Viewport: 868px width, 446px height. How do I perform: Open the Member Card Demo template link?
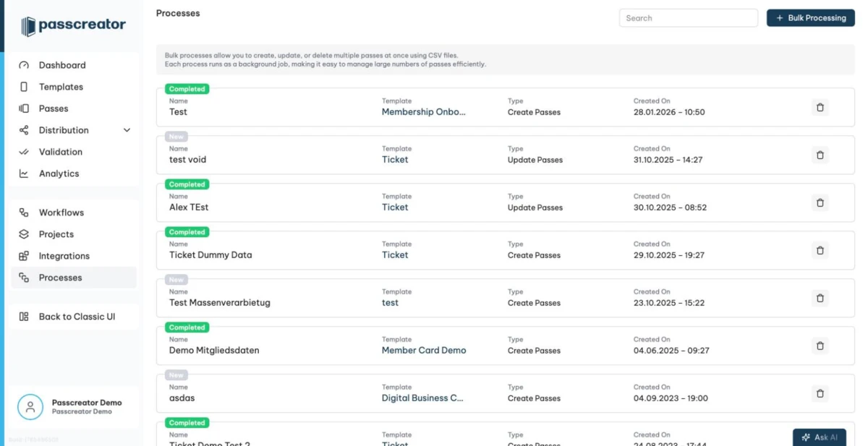click(x=424, y=351)
